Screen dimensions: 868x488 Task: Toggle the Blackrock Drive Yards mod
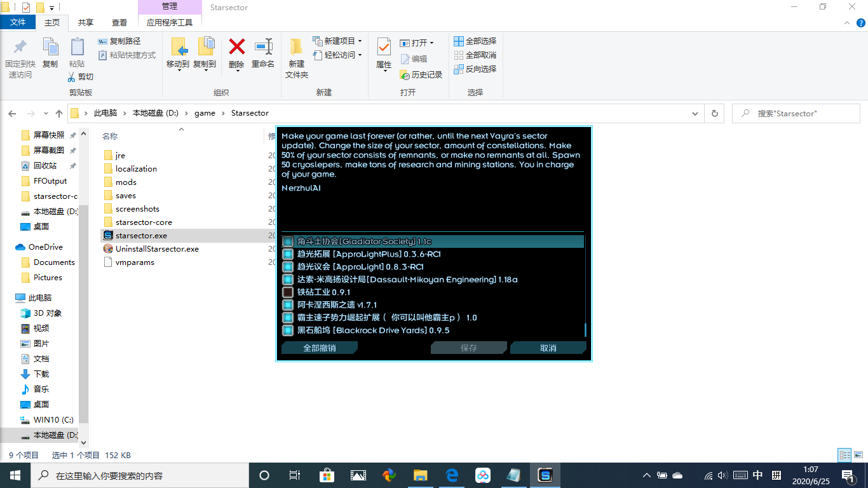(287, 330)
